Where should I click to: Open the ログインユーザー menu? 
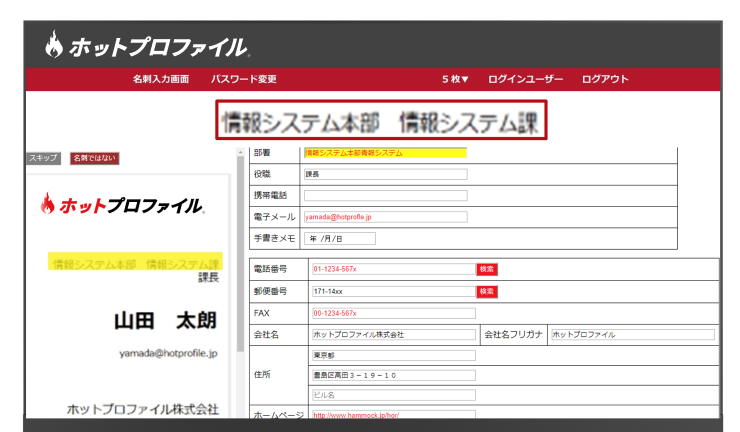[x=525, y=79]
